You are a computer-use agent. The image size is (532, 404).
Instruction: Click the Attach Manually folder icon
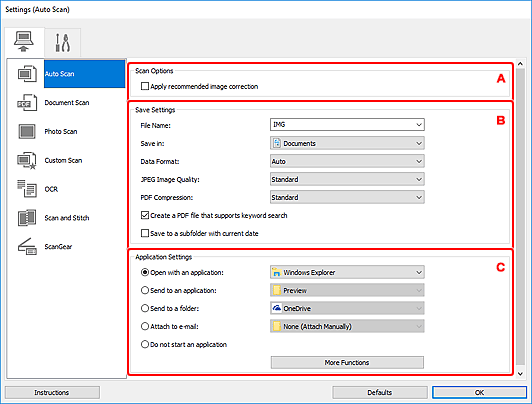[277, 326]
